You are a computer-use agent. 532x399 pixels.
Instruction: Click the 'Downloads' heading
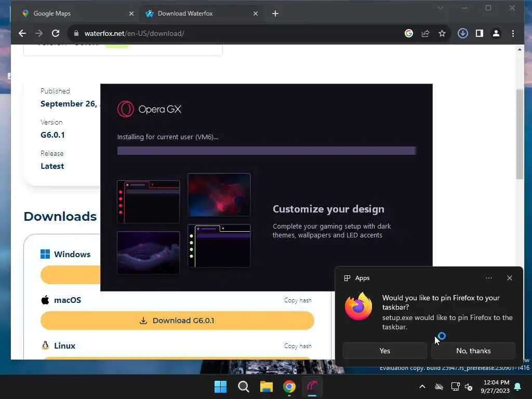[60, 217]
